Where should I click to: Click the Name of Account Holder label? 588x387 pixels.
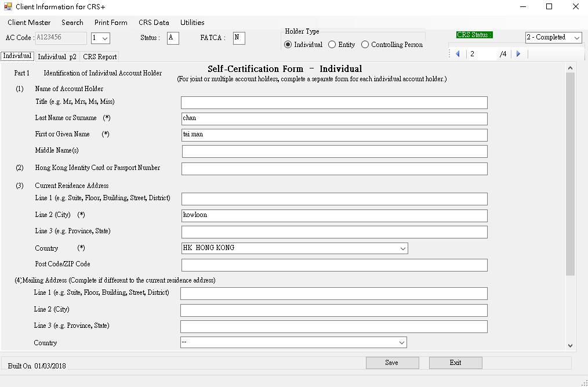(69, 89)
